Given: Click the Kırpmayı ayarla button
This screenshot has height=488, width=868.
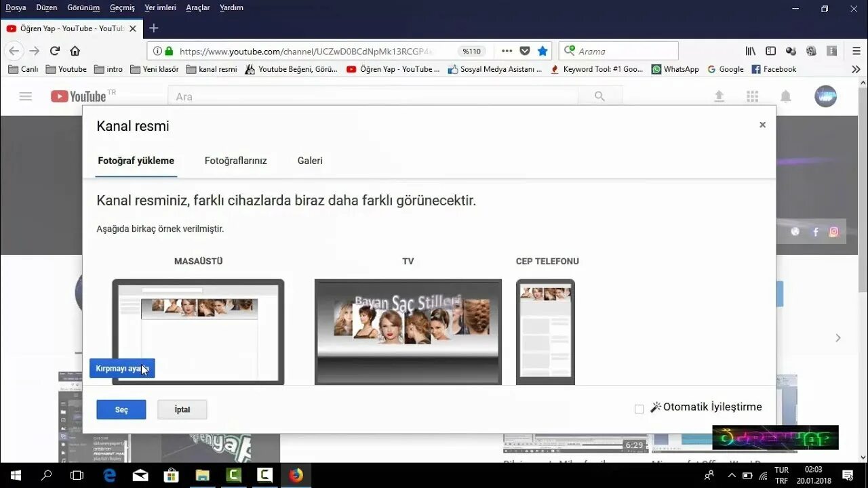Looking at the screenshot, I should point(122,368).
